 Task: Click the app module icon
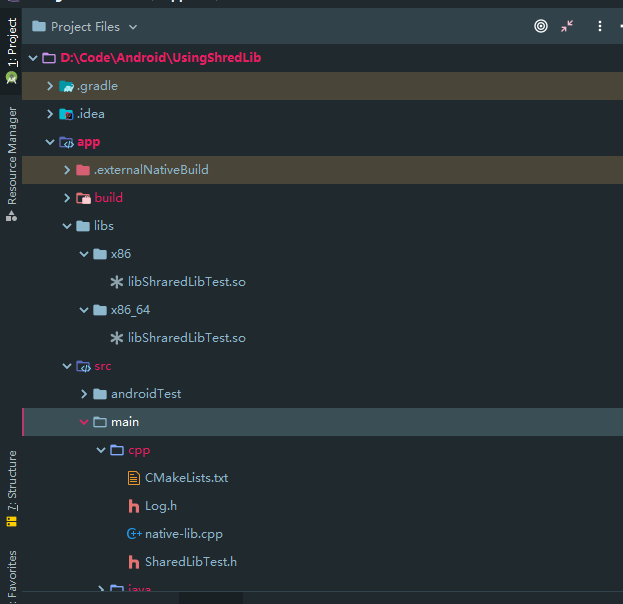[x=66, y=142]
